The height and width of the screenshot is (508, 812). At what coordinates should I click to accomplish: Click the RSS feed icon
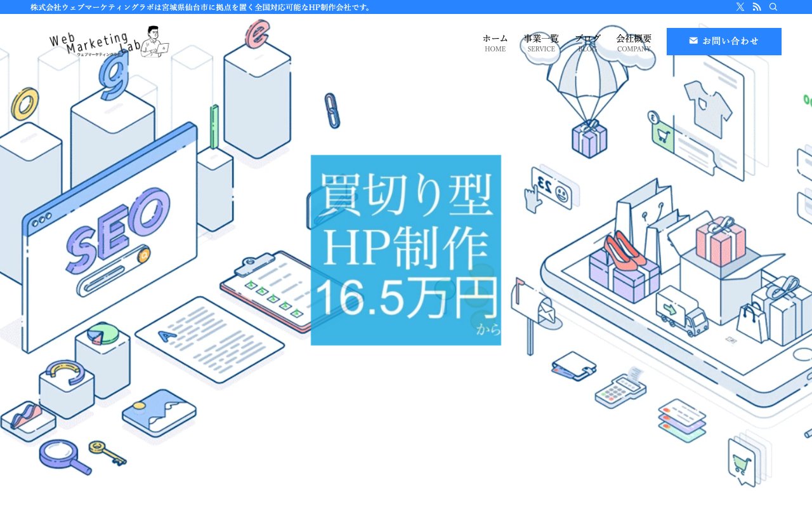[757, 7]
